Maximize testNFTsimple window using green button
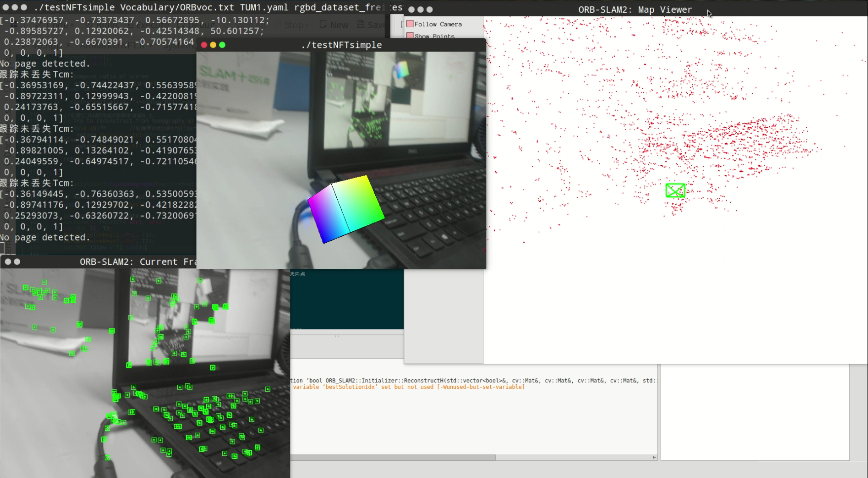The image size is (868, 478). pyautogui.click(x=222, y=45)
